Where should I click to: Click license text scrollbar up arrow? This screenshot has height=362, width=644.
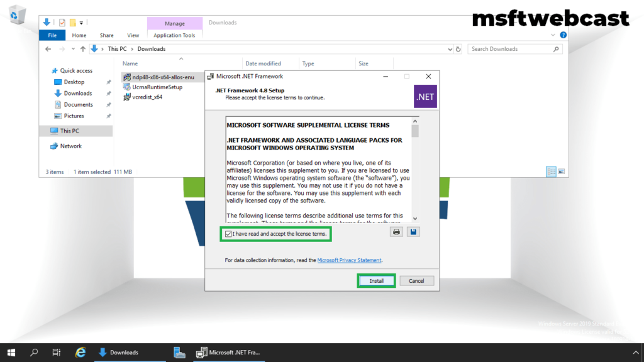pyautogui.click(x=415, y=121)
